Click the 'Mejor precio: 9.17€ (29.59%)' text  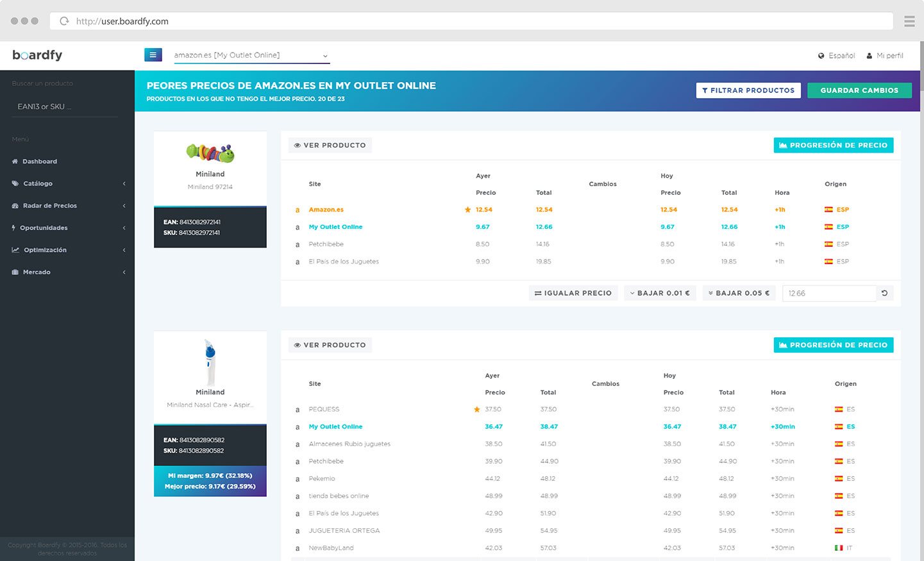click(x=210, y=487)
